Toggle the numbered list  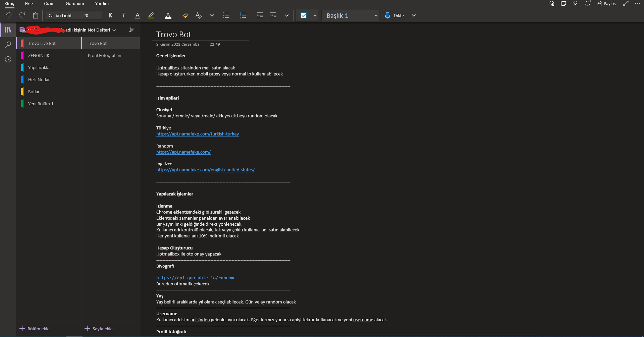(x=243, y=15)
